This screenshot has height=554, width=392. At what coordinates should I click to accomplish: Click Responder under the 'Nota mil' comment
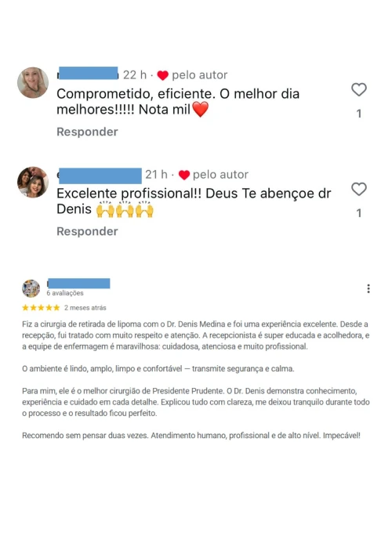click(87, 132)
